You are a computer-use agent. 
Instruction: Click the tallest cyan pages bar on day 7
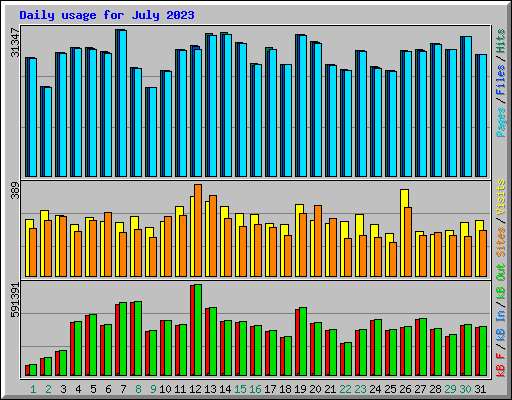point(123,103)
